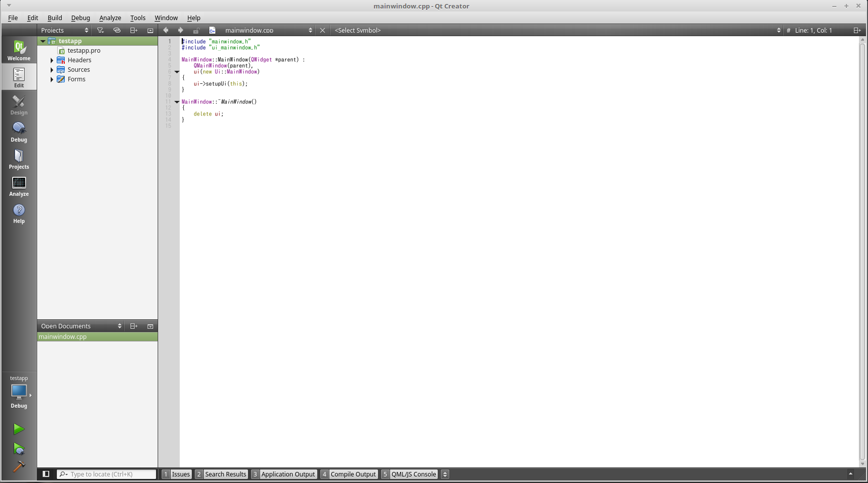The height and width of the screenshot is (483, 868).
Task: Minimize the Qt Creator window
Action: pos(834,6)
